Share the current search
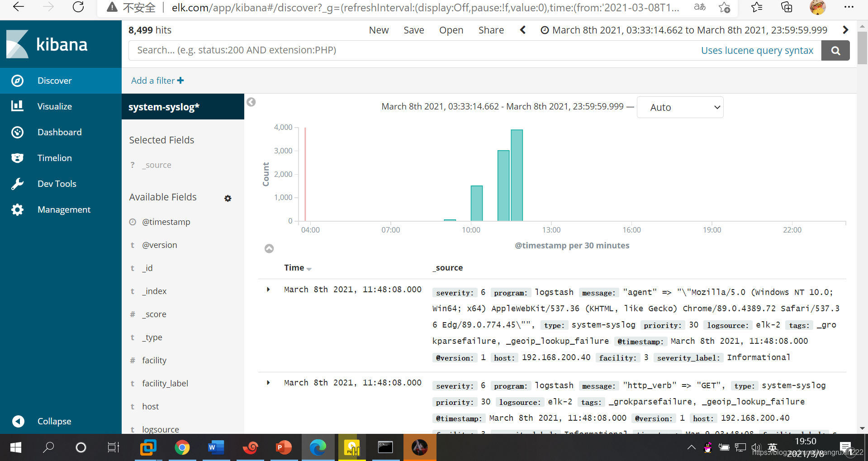This screenshot has height=461, width=868. point(491,30)
